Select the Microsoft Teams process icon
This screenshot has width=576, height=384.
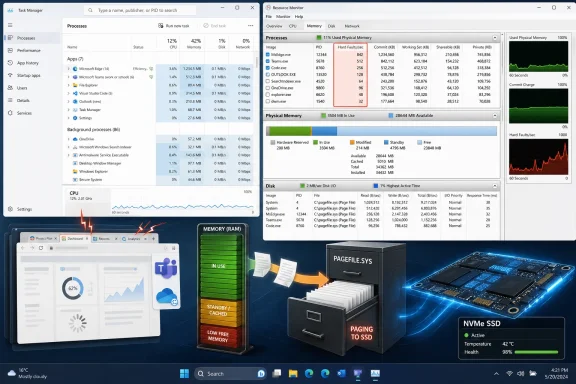coord(75,77)
